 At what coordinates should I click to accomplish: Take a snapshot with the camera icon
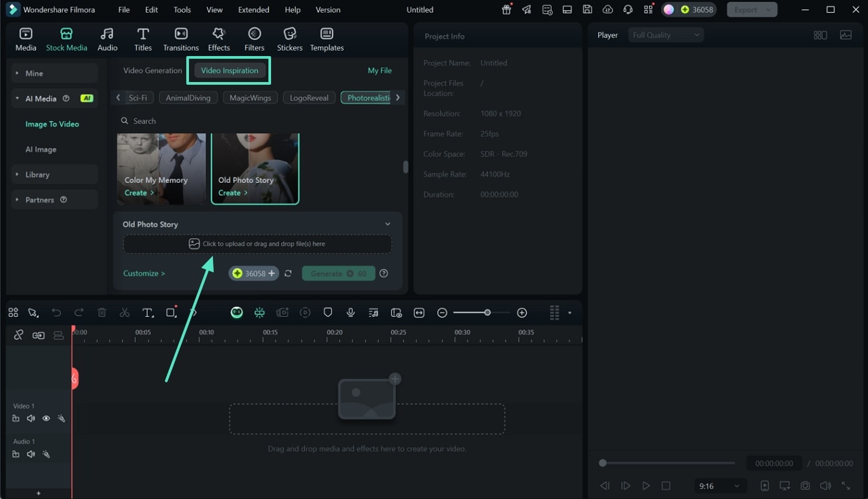[x=805, y=486]
